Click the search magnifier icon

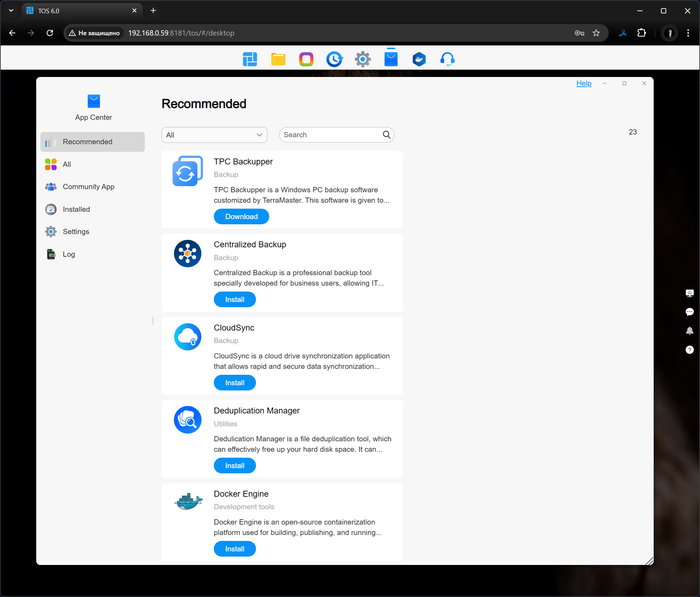[387, 135]
